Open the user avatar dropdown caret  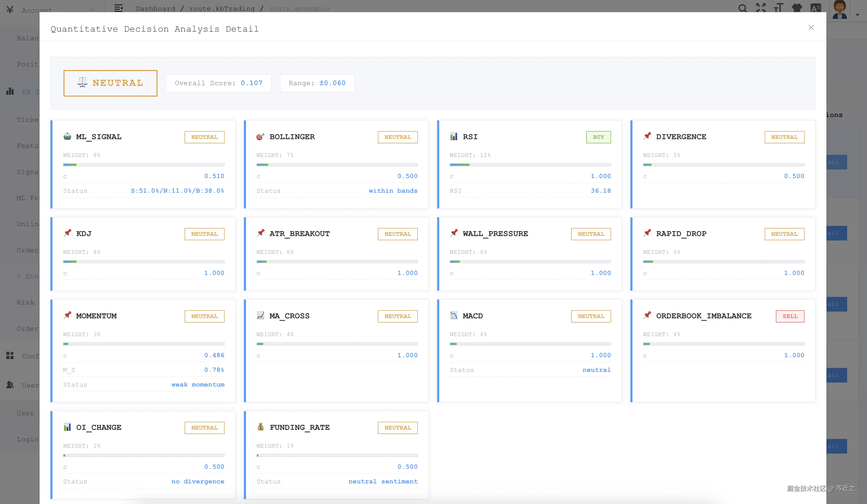point(857,15)
